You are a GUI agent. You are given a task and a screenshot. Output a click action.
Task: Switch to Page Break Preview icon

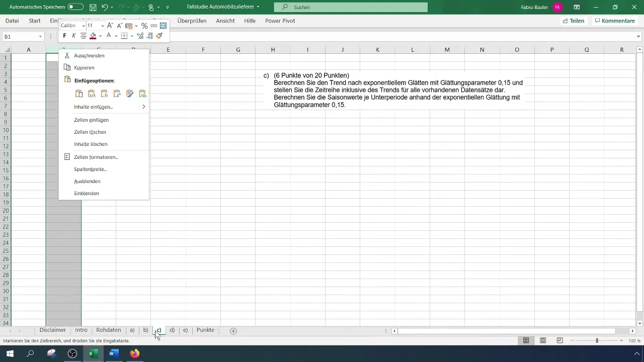[x=559, y=340]
